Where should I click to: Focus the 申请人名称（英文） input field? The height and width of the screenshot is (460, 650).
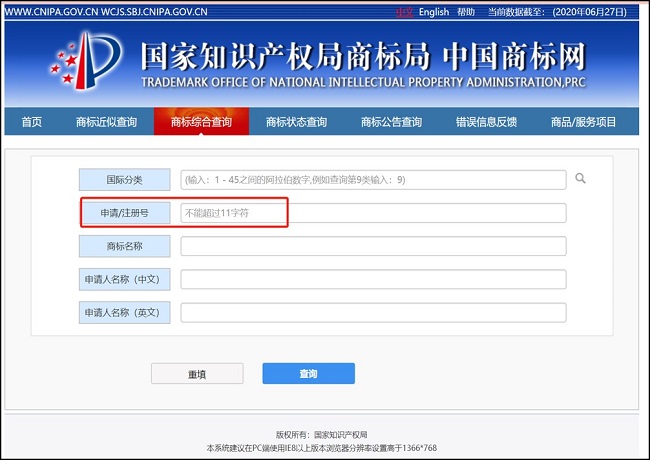pyautogui.click(x=373, y=312)
